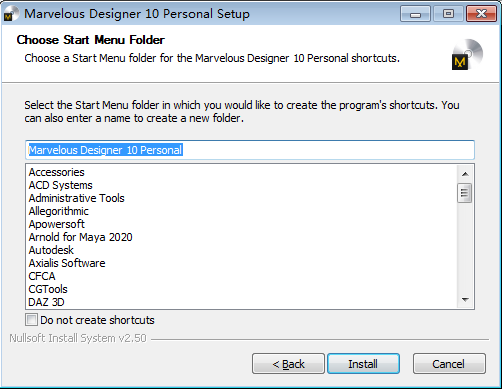Enable Do not create shortcuts checkbox
Image resolution: width=502 pixels, height=389 pixels.
coord(31,320)
